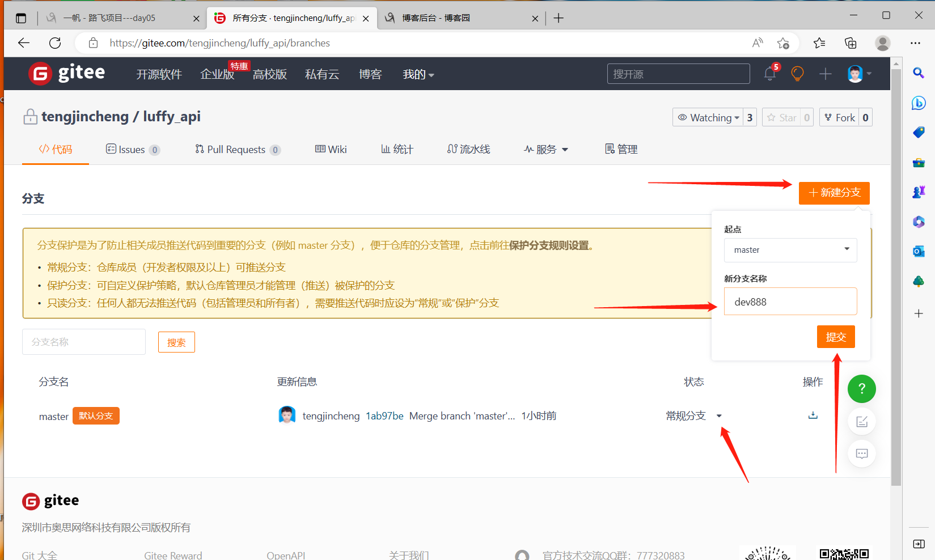Click luffy_api repository name link
Viewport: 935px width, 560px height.
point(172,117)
